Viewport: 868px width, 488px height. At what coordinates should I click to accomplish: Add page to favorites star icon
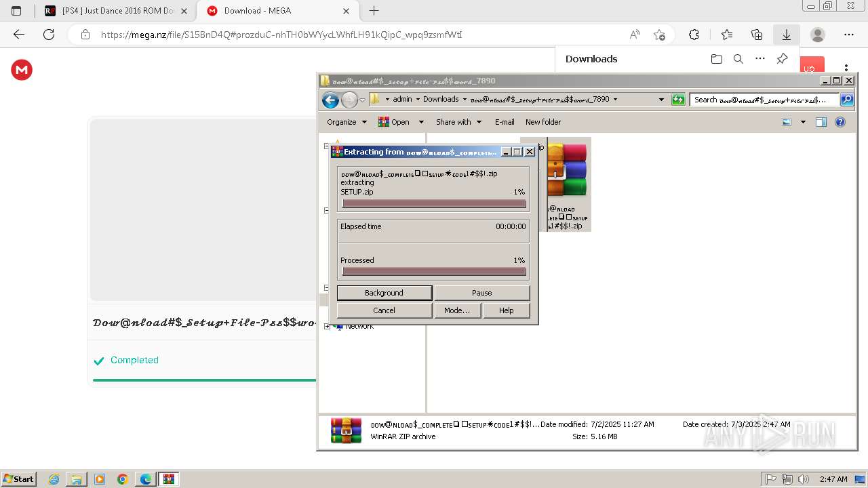click(x=659, y=35)
